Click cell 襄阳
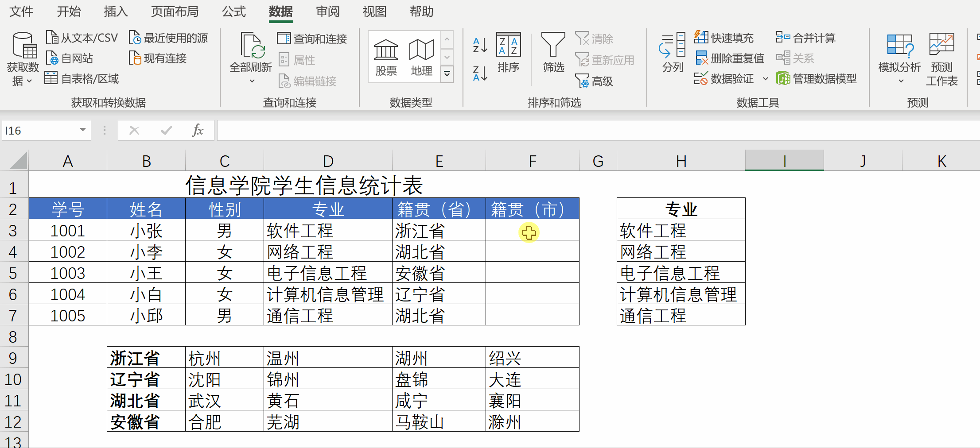This screenshot has height=448, width=980. 533,401
